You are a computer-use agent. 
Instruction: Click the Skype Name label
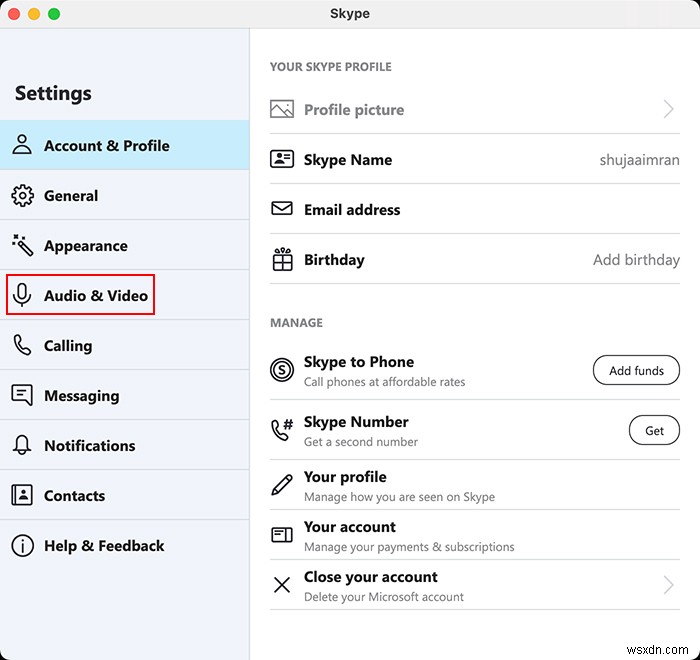(x=348, y=160)
